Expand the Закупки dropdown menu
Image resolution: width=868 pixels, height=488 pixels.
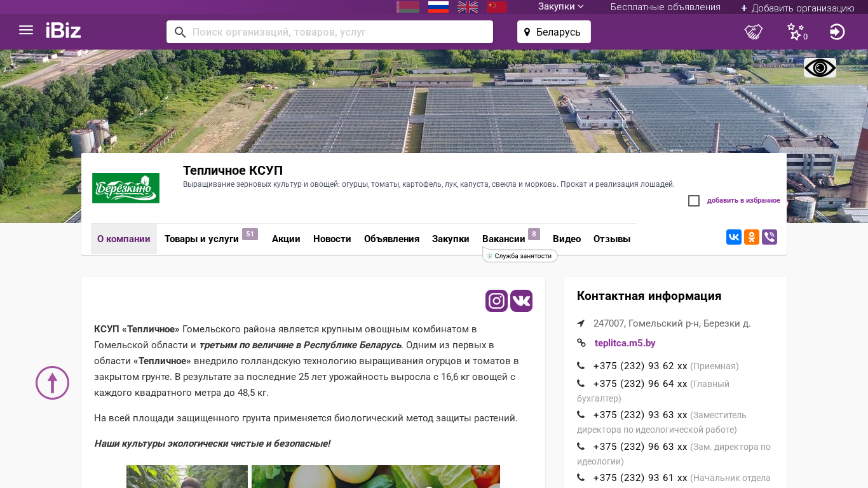click(560, 6)
